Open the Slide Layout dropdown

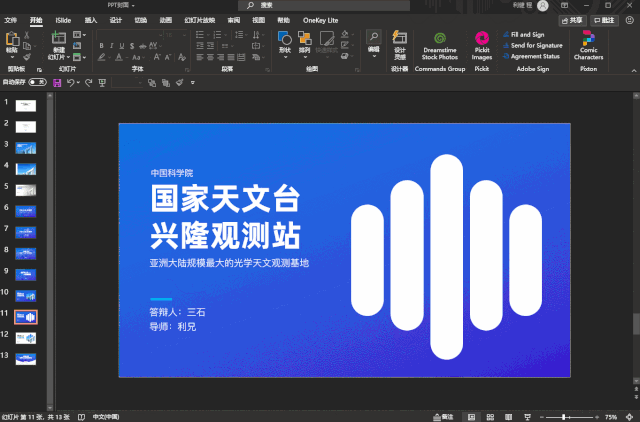pos(79,35)
